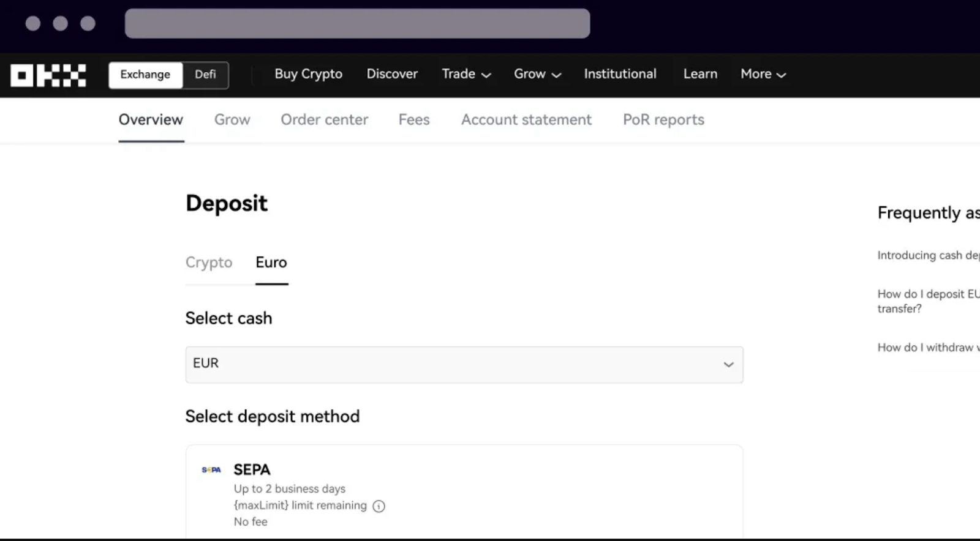Viewport: 980px width, 541px height.
Task: Expand the Grow navigation dropdown
Action: click(537, 74)
